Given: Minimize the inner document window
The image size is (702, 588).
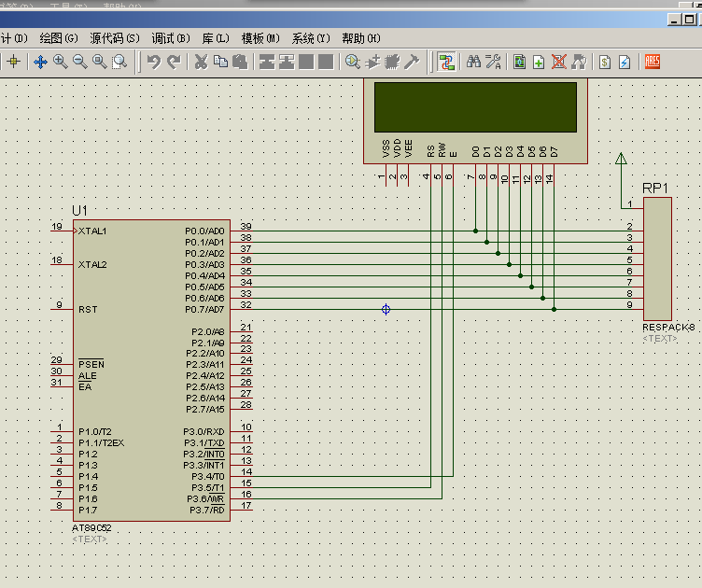Looking at the screenshot, I should pyautogui.click(x=674, y=20).
